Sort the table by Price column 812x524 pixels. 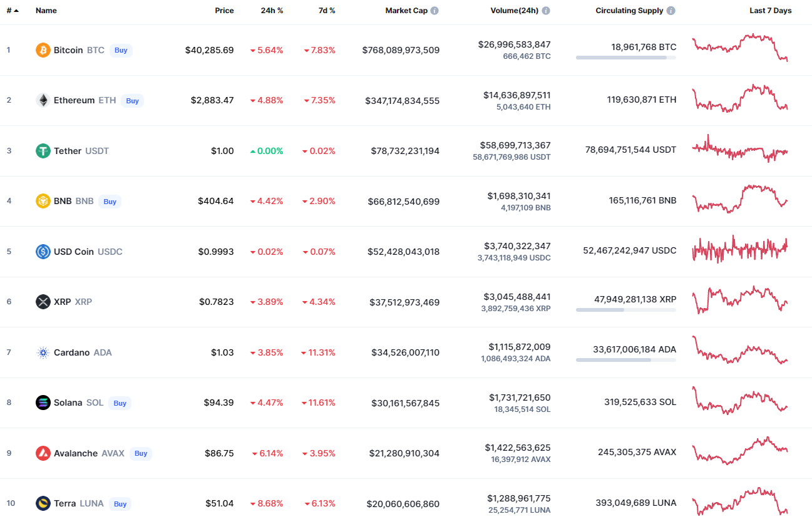pos(224,11)
